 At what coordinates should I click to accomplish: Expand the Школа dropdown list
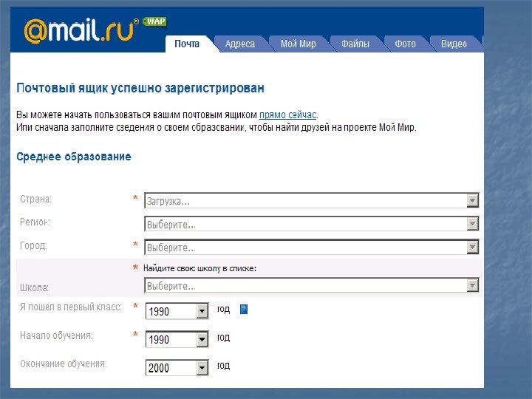312,285
